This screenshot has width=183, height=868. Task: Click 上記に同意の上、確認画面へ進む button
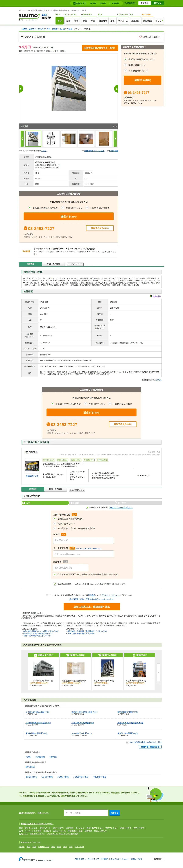tap(92, 607)
